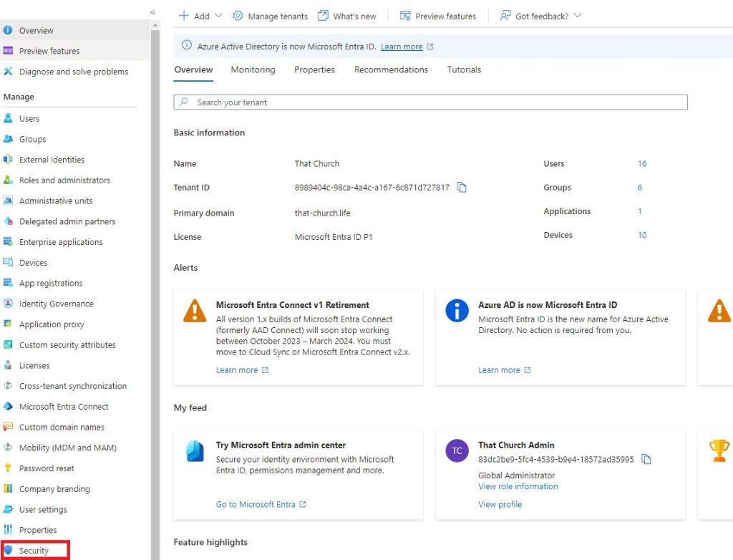Open What's new from the toolbar
Image resolution: width=733 pixels, height=560 pixels.
point(347,16)
